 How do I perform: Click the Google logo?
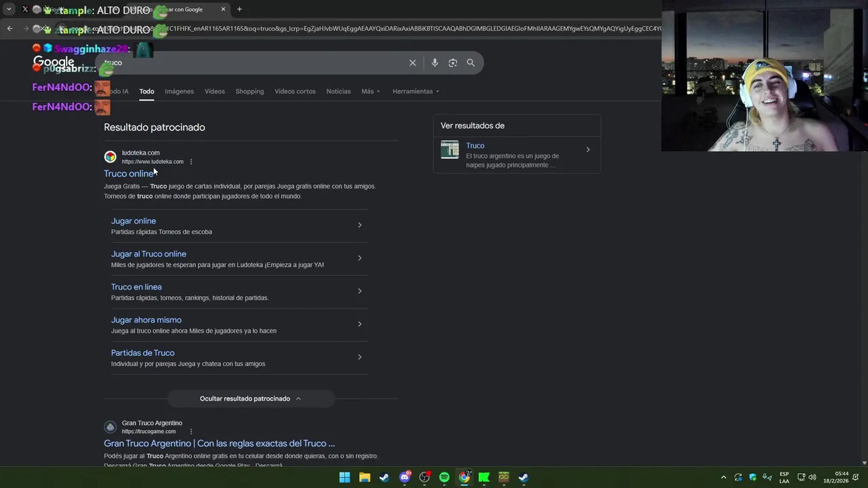pyautogui.click(x=54, y=62)
